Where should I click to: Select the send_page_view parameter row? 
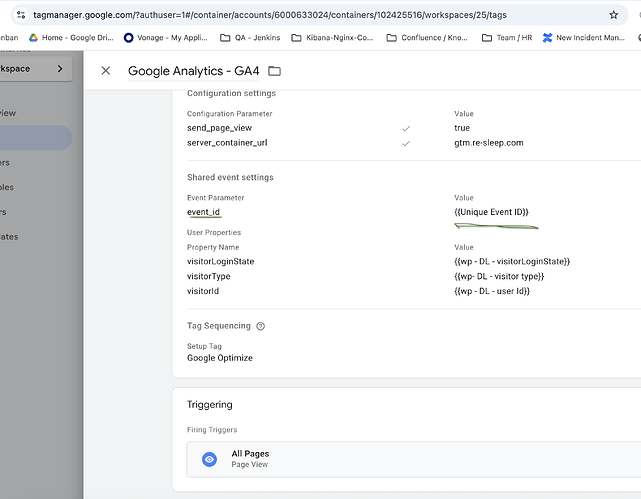(219, 128)
